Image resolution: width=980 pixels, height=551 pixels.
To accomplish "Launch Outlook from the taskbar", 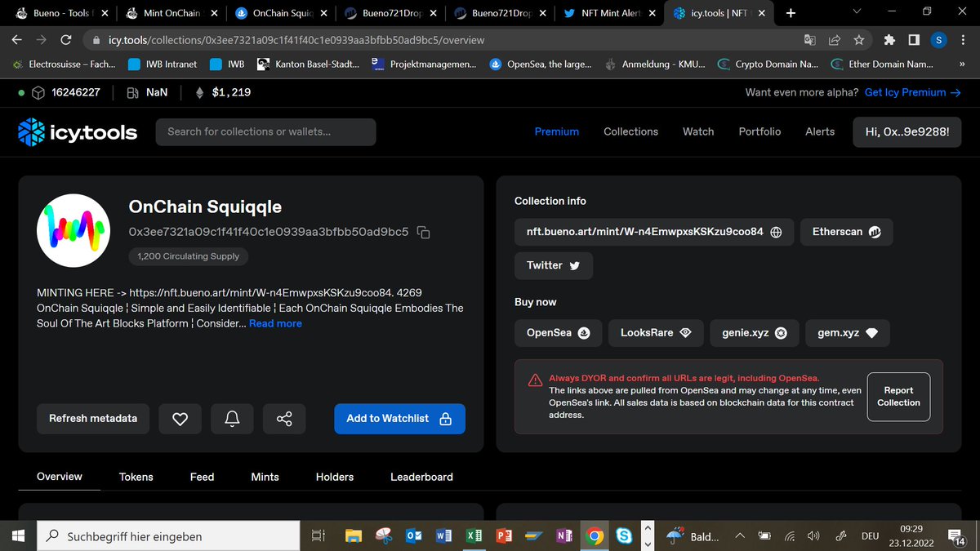I will tap(414, 536).
